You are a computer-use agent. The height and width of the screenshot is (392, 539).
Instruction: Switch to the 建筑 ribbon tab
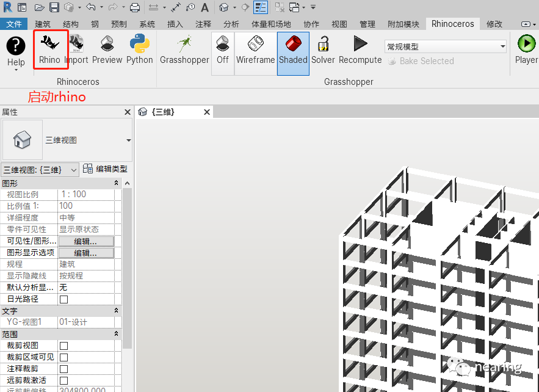click(43, 24)
